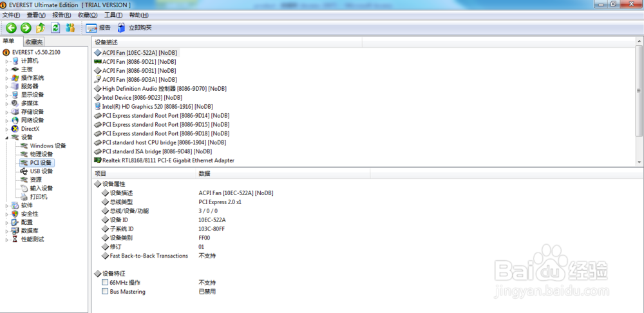644x313 pixels.
Task: Click Intel(R) HD Graphics 520 monitor icon
Action: [x=98, y=106]
